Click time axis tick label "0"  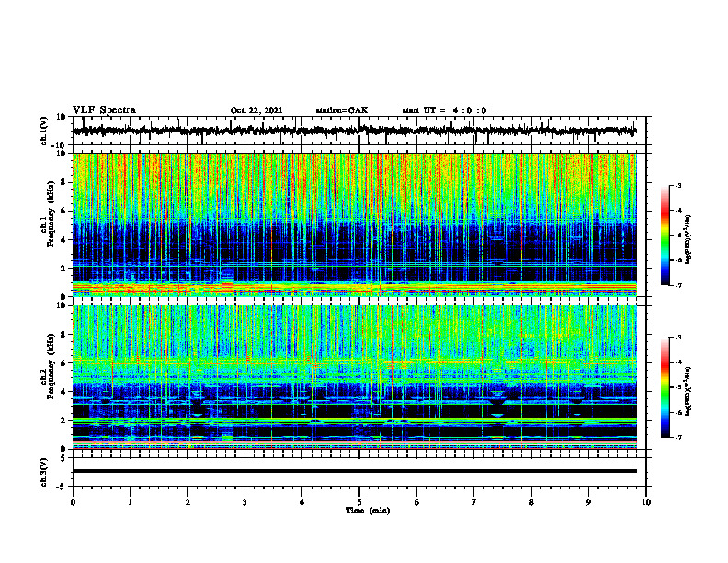click(73, 502)
